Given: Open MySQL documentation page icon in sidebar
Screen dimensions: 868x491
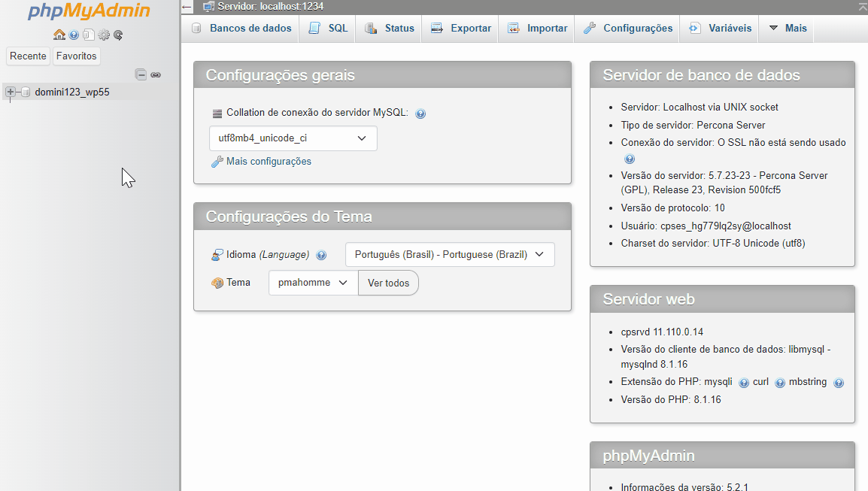Looking at the screenshot, I should 89,35.
